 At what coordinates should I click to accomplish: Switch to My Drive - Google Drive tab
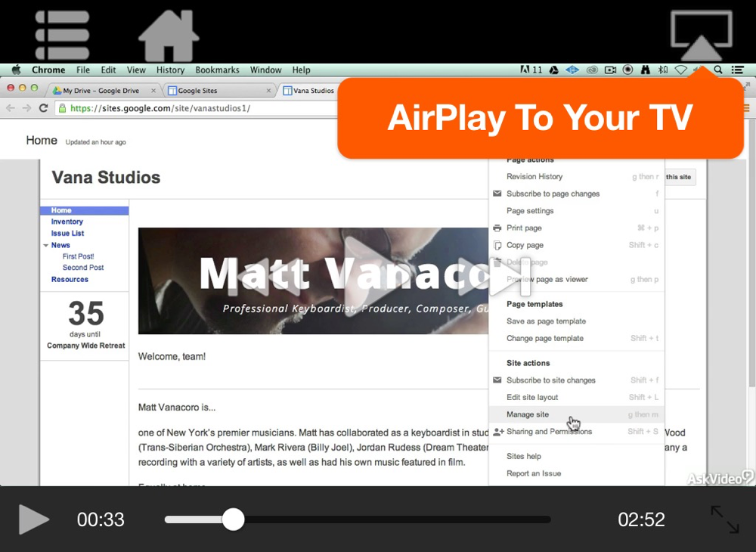click(101, 91)
